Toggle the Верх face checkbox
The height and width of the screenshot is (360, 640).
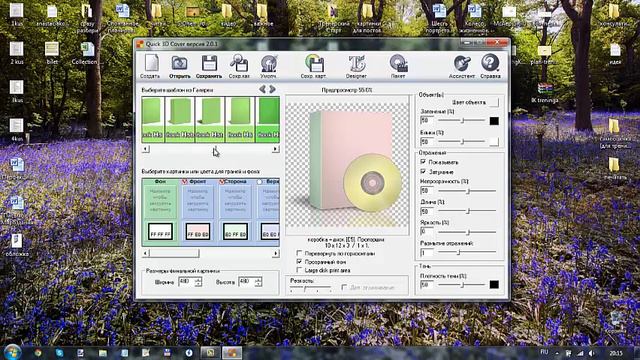coord(259,182)
